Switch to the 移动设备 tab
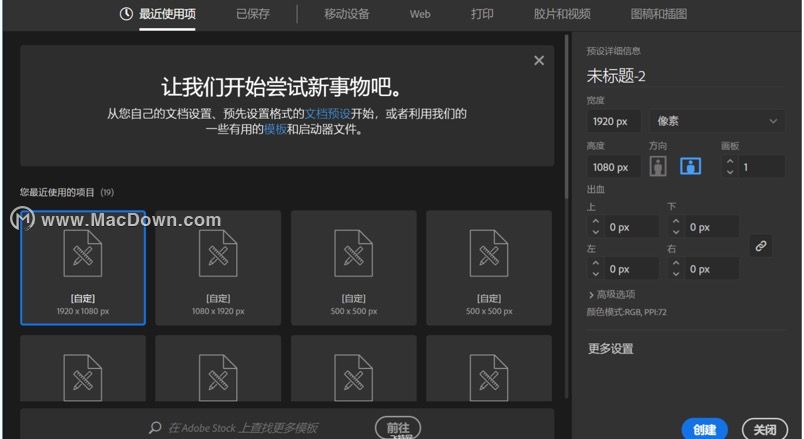 (x=347, y=14)
